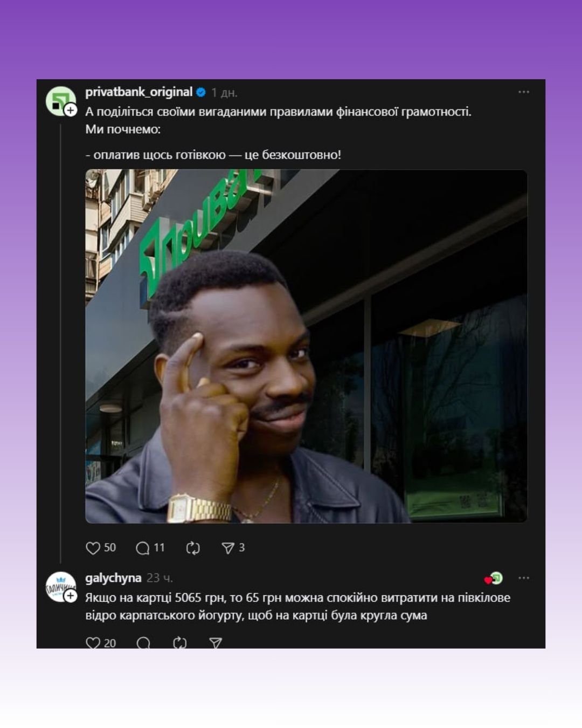
Task: Click the 23 ч. reply timestamp
Action: pos(160,578)
